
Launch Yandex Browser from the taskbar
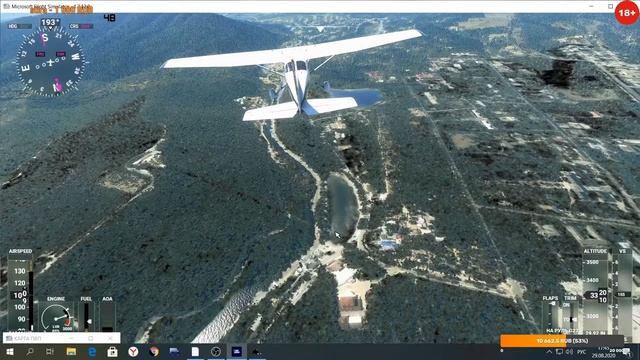[133, 352]
